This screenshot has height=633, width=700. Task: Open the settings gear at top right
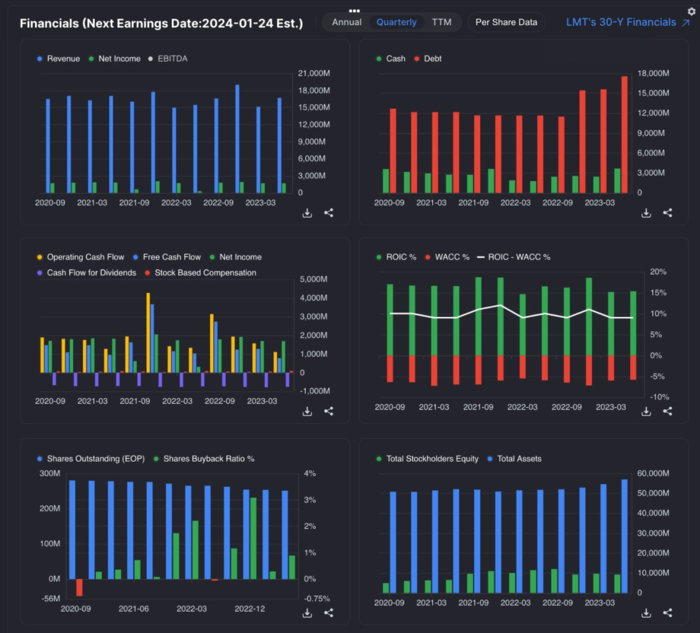tap(690, 11)
